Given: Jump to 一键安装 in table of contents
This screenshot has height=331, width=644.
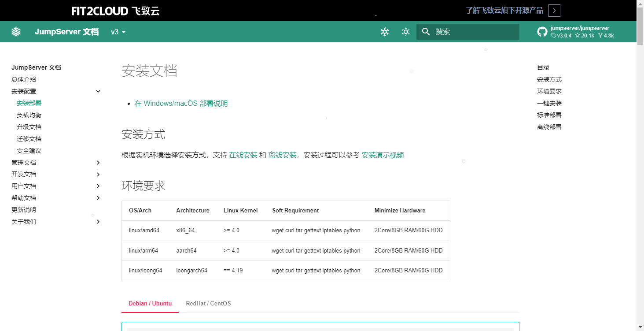Looking at the screenshot, I should [549, 103].
